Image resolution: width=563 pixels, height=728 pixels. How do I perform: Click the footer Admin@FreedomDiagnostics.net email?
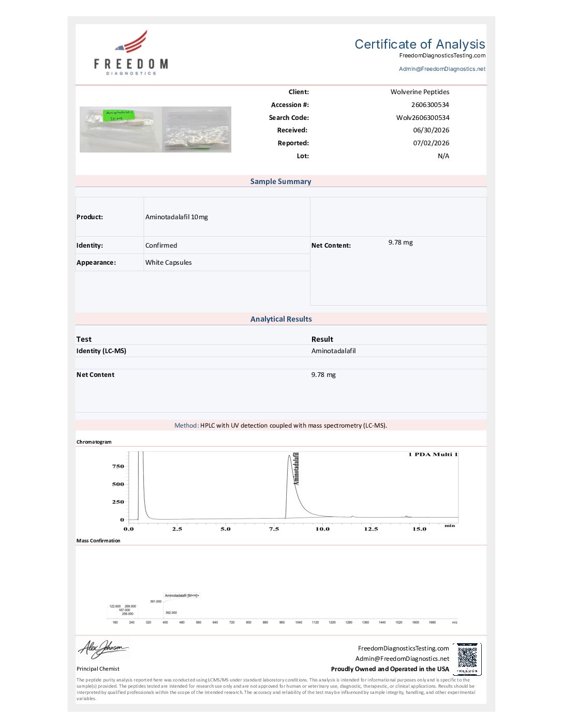402,659
